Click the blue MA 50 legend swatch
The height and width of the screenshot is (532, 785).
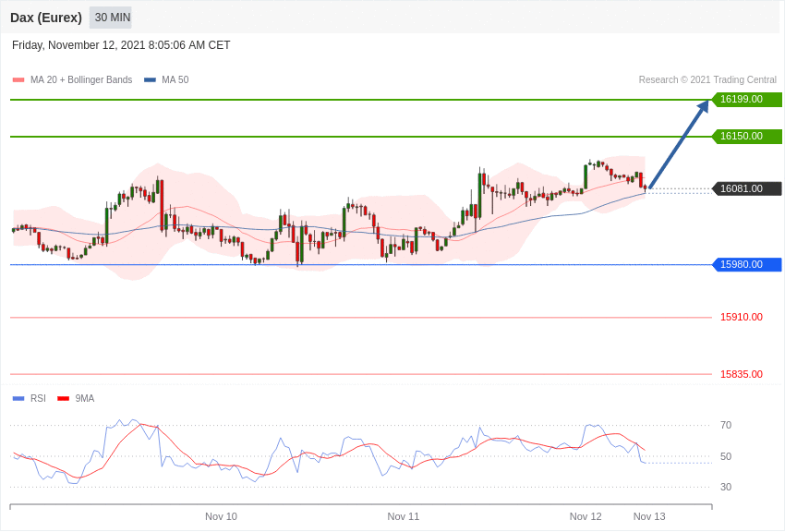point(150,80)
